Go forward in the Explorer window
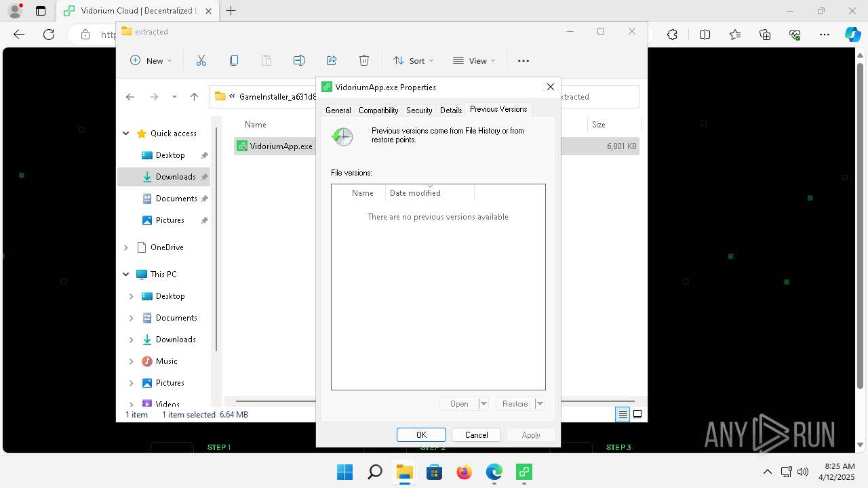The image size is (868, 488). (154, 97)
